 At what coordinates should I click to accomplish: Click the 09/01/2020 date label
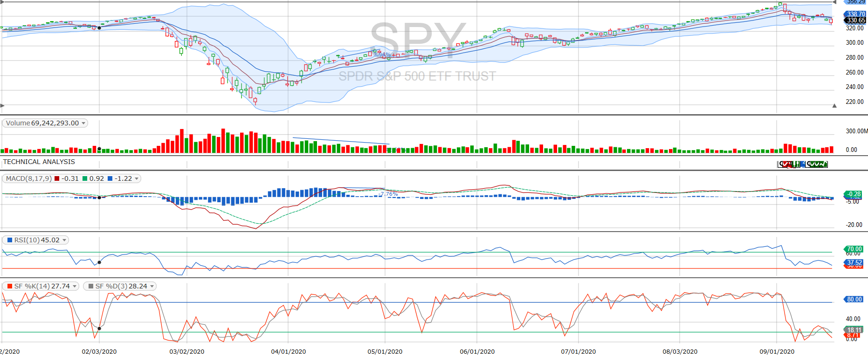(777, 351)
